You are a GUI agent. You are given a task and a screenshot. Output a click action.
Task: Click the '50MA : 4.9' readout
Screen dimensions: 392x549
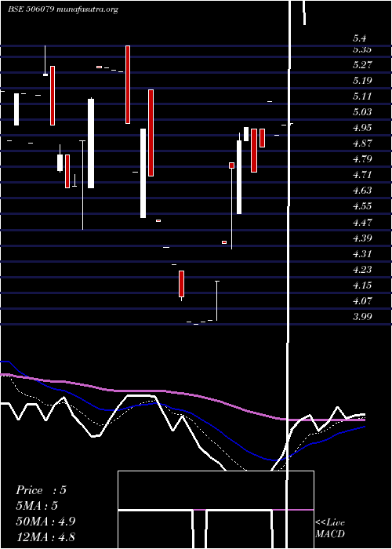tap(45, 522)
